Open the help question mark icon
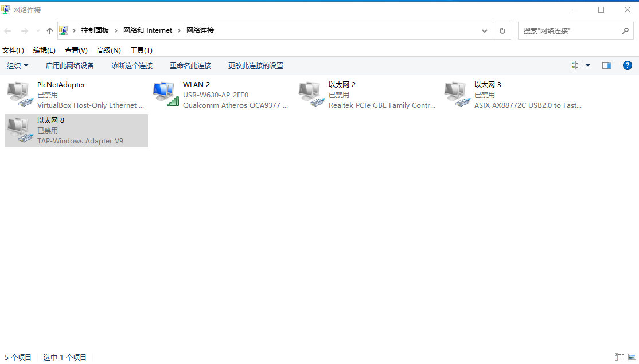This screenshot has height=364, width=639. point(627,65)
